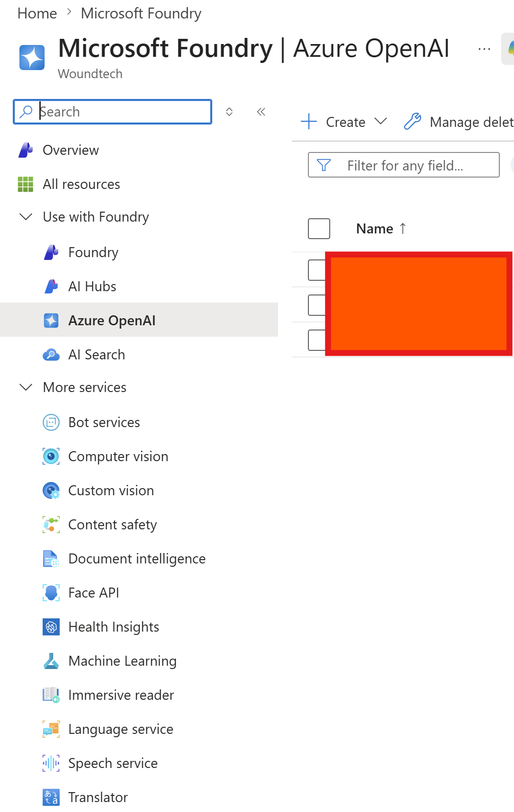Click the up-down expand/collapse all arrows icon
This screenshot has height=812, width=514.
[x=229, y=112]
